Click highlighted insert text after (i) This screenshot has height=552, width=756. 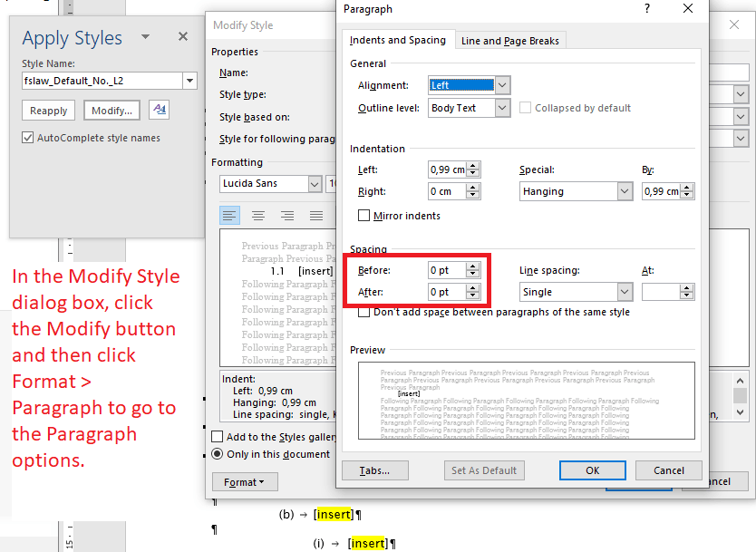pos(367,543)
